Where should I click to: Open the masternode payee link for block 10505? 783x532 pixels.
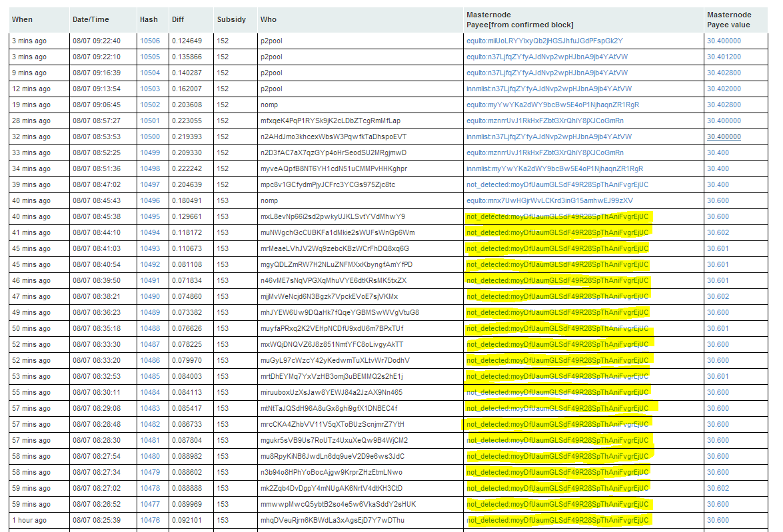coord(547,57)
